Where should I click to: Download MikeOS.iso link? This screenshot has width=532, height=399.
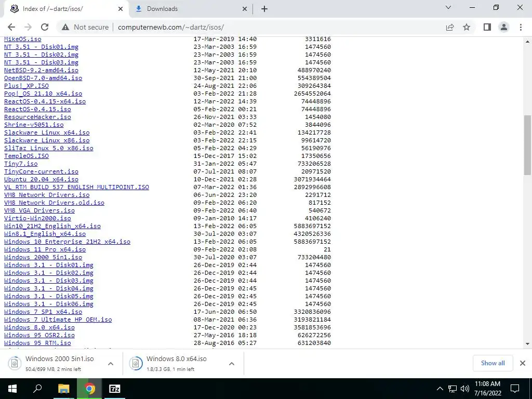[23, 39]
